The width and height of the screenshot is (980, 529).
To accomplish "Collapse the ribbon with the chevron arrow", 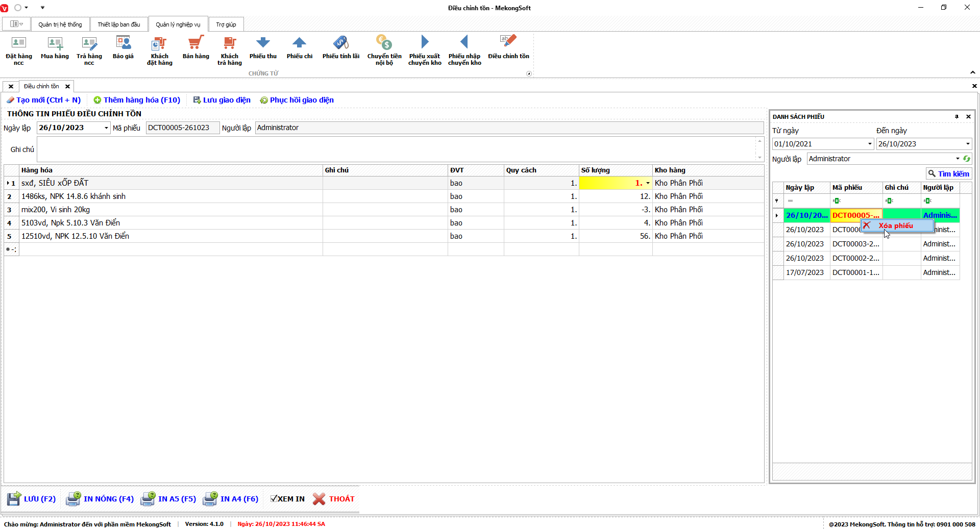I will click(972, 72).
